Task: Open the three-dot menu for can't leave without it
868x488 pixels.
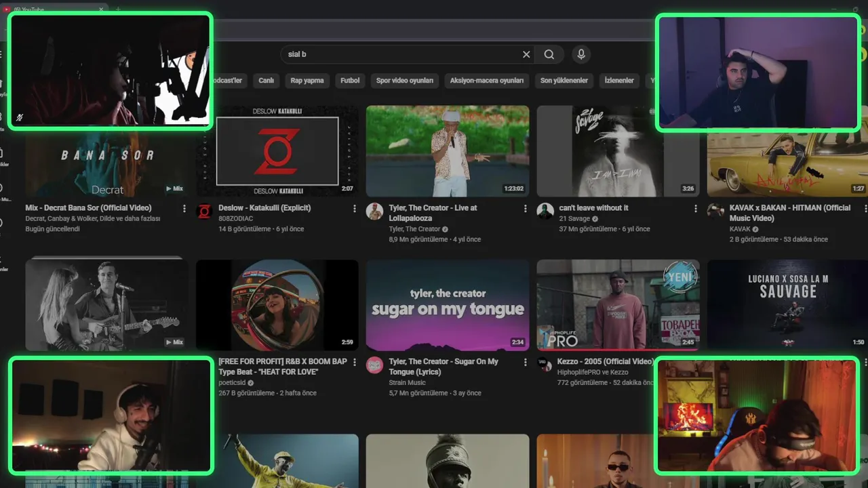Action: pos(696,209)
